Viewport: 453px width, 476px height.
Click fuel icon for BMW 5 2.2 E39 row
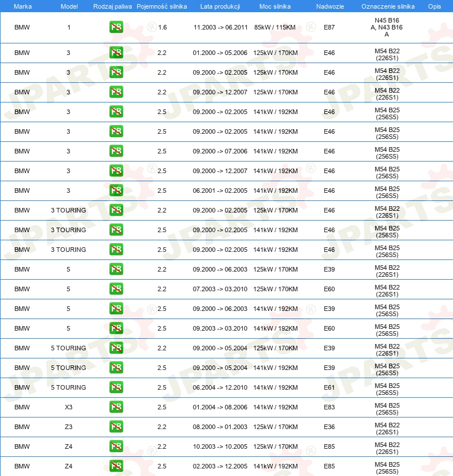pos(116,269)
